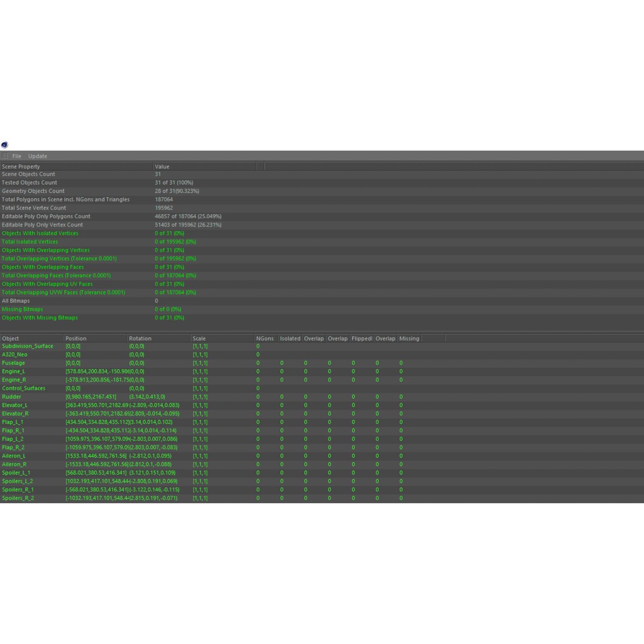Select the Control_Surfaces object row
The image size is (644, 644).
[x=322, y=388]
